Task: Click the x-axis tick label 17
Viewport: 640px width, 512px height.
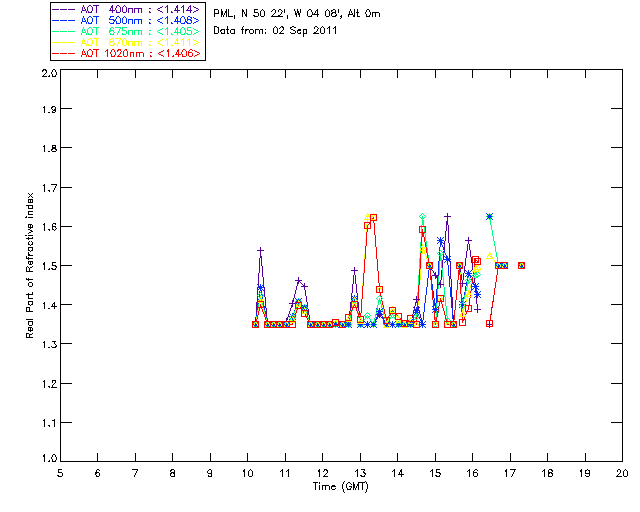Action: point(510,473)
